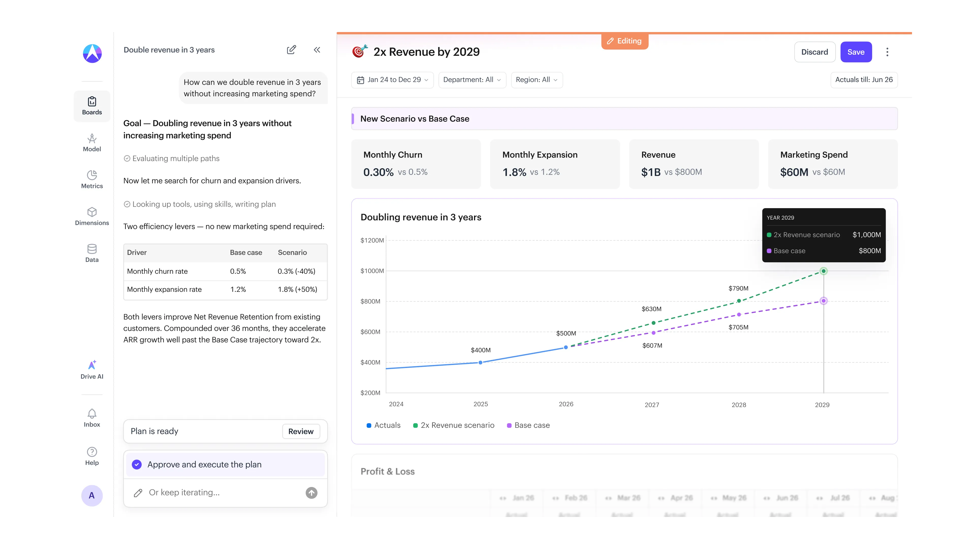
Task: Open the Boards section in sidebar
Action: [92, 106]
